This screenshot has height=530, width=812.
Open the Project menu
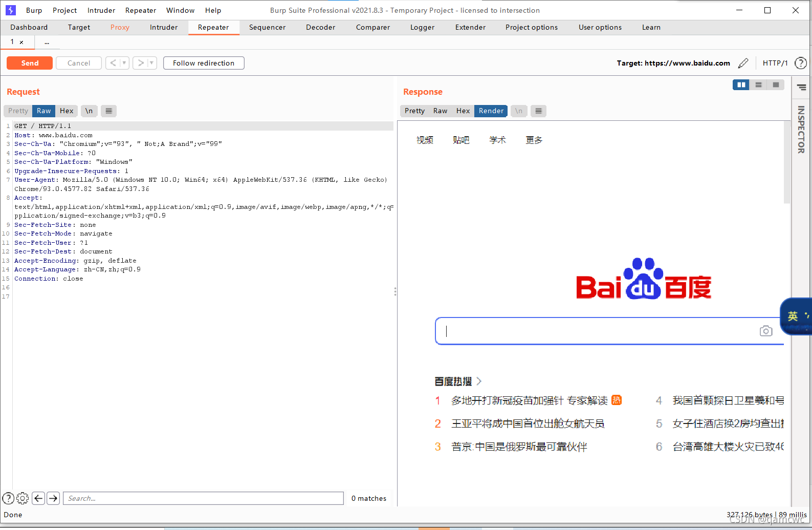coord(64,10)
